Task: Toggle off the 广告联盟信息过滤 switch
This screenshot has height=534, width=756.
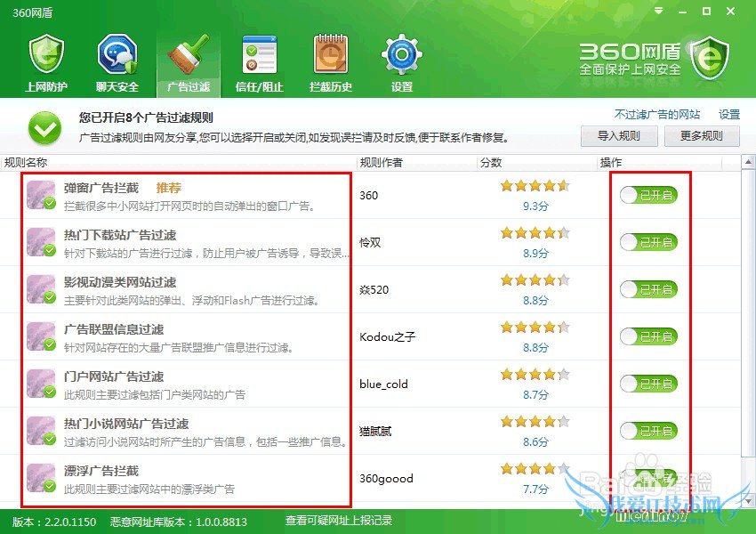Action: tap(649, 336)
